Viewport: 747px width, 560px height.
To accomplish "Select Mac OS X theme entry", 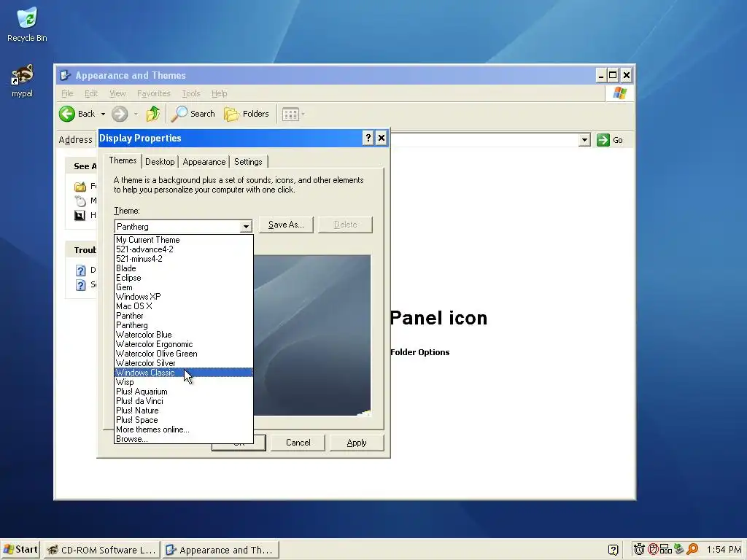I will [184, 306].
